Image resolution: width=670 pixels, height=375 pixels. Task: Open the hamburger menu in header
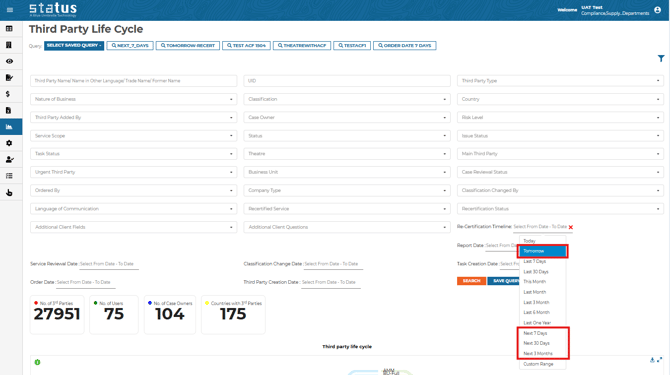(x=10, y=9)
